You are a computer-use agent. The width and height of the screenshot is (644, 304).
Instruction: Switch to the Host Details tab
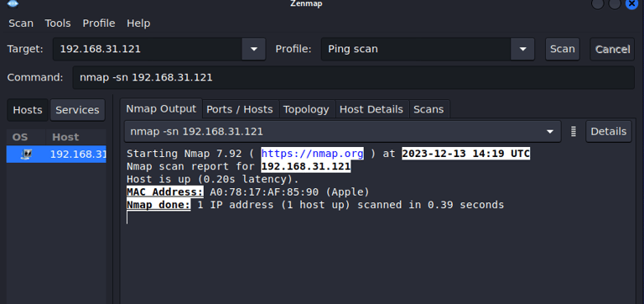pos(371,109)
